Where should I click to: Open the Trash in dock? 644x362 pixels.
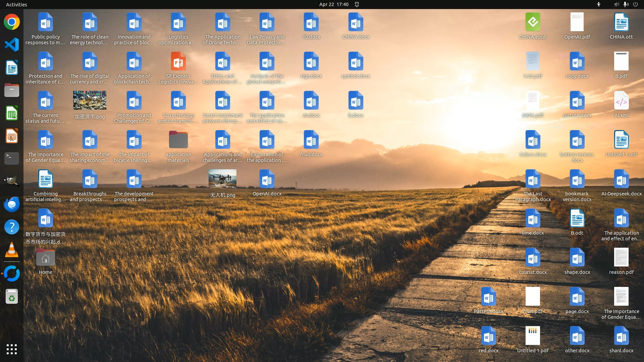pos(12,297)
